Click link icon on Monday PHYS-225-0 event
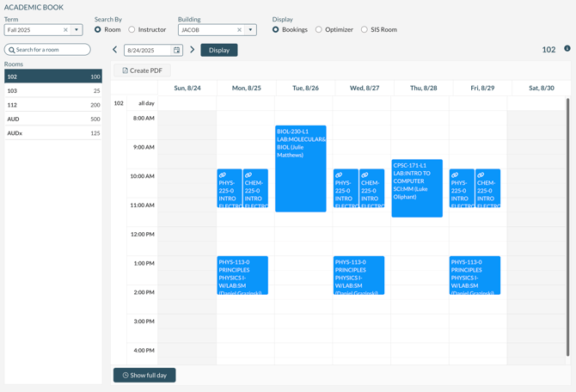This screenshot has width=576, height=392. point(223,175)
